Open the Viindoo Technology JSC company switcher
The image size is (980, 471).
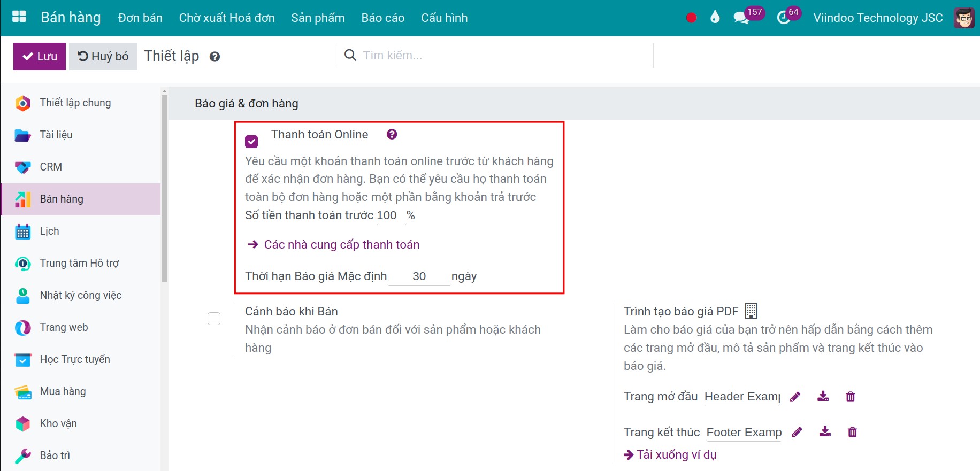click(x=878, y=18)
